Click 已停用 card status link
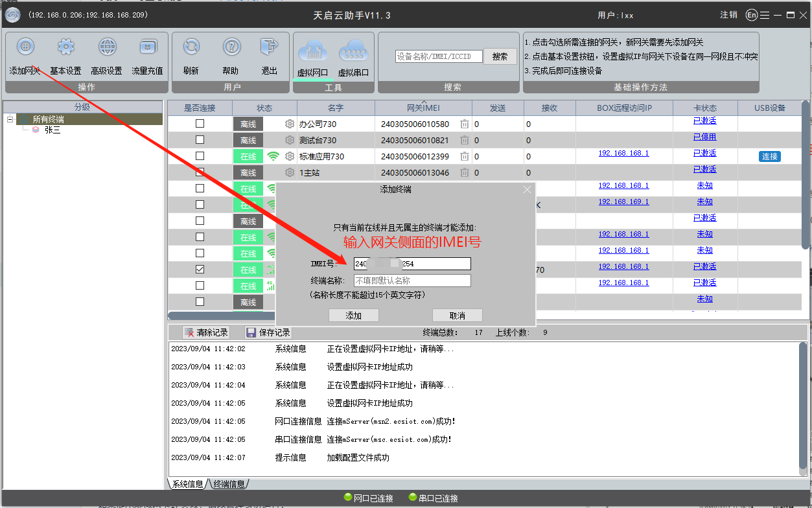Viewport: 812px width, 508px height. click(x=705, y=137)
